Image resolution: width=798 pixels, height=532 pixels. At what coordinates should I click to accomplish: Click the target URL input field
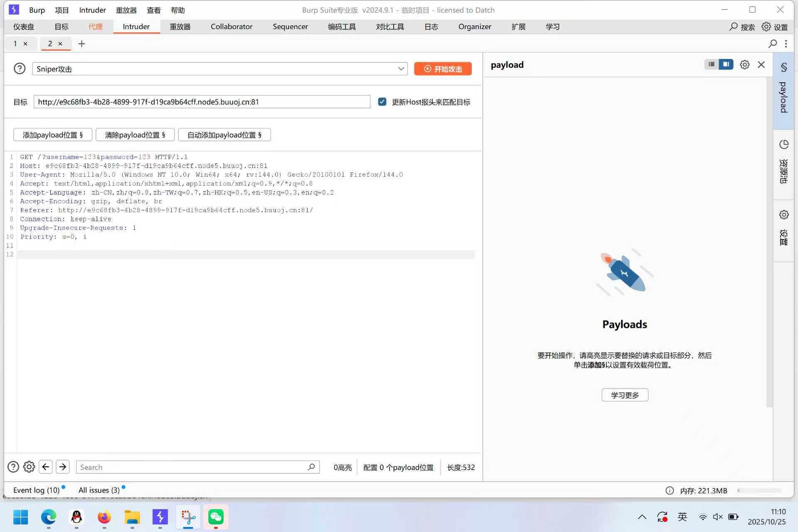pos(202,102)
